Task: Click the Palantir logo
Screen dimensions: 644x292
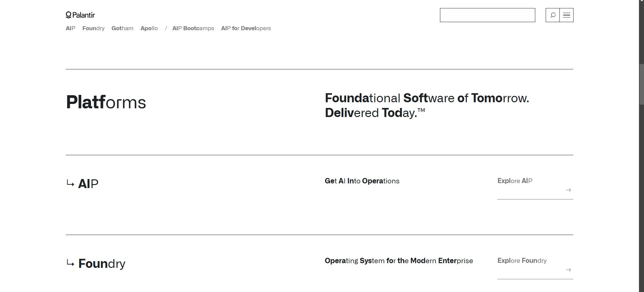Action: tap(80, 15)
